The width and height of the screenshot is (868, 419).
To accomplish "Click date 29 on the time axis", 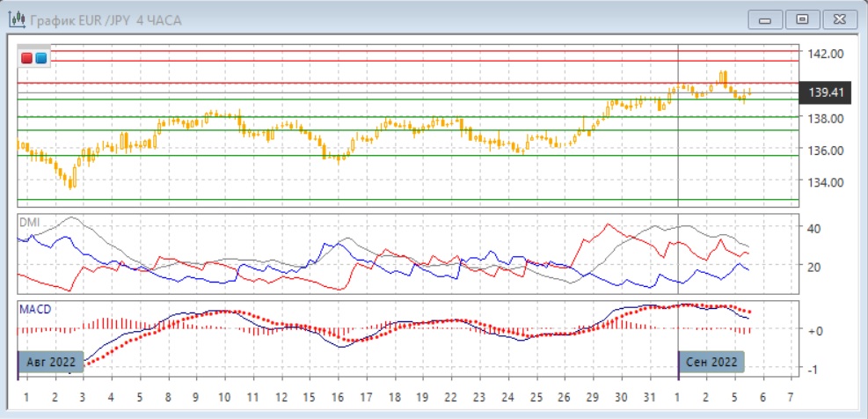I will point(594,397).
